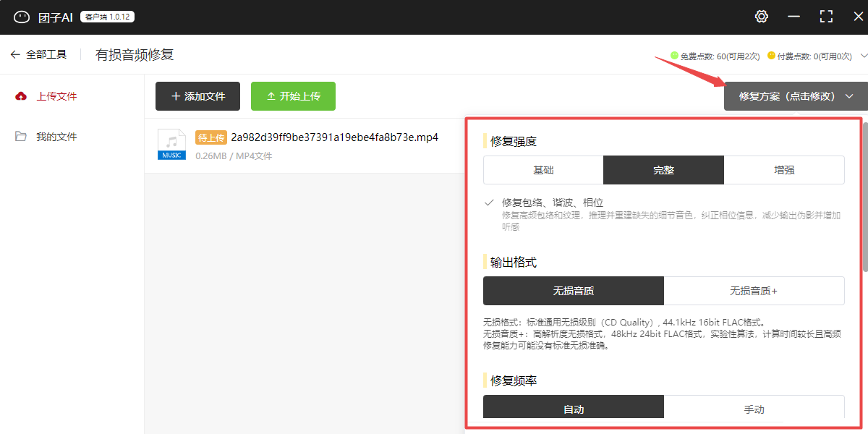
Task: Click the 团子AI logo icon
Action: click(x=22, y=17)
